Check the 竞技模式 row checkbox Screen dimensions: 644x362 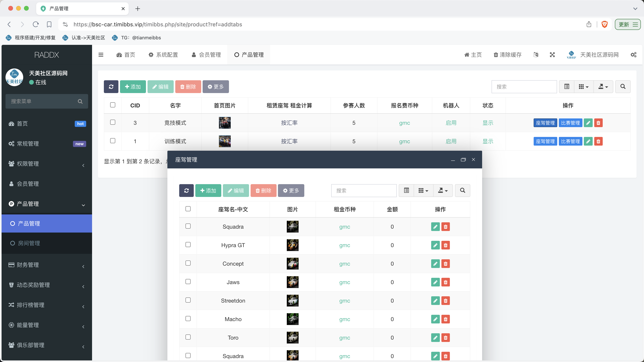pos(113,122)
